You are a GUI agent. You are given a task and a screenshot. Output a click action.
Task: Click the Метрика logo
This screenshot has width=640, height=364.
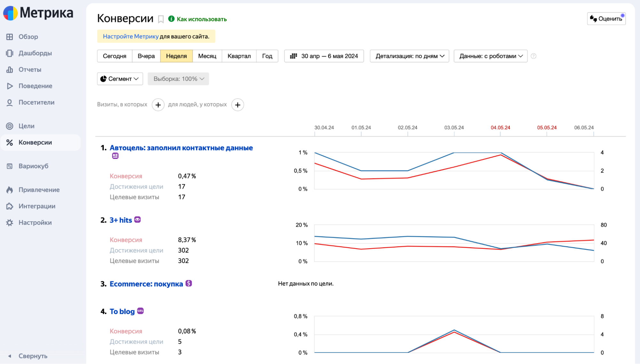click(38, 13)
